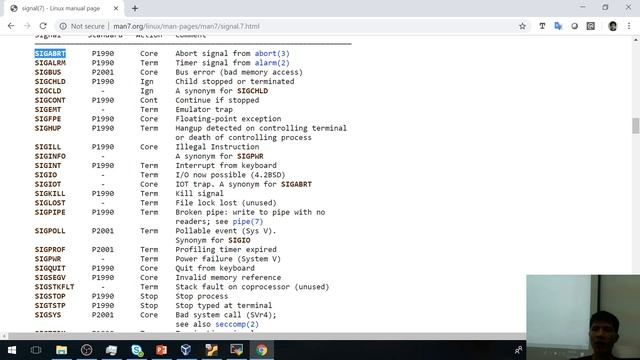Open a new browser tab
Screen dimensions: 640x360
tap(135, 8)
